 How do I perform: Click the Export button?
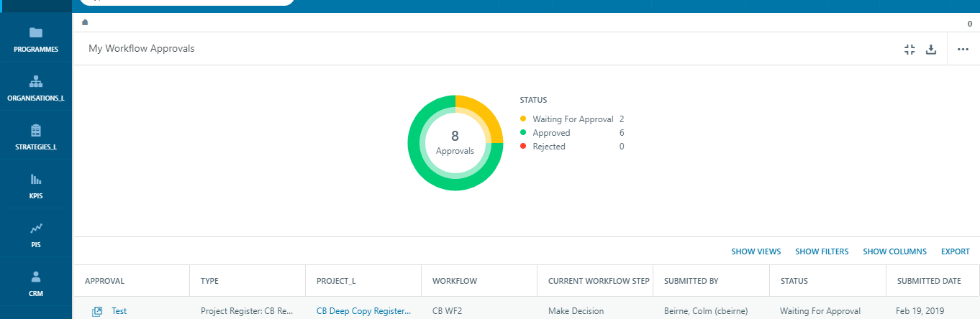coord(956,251)
